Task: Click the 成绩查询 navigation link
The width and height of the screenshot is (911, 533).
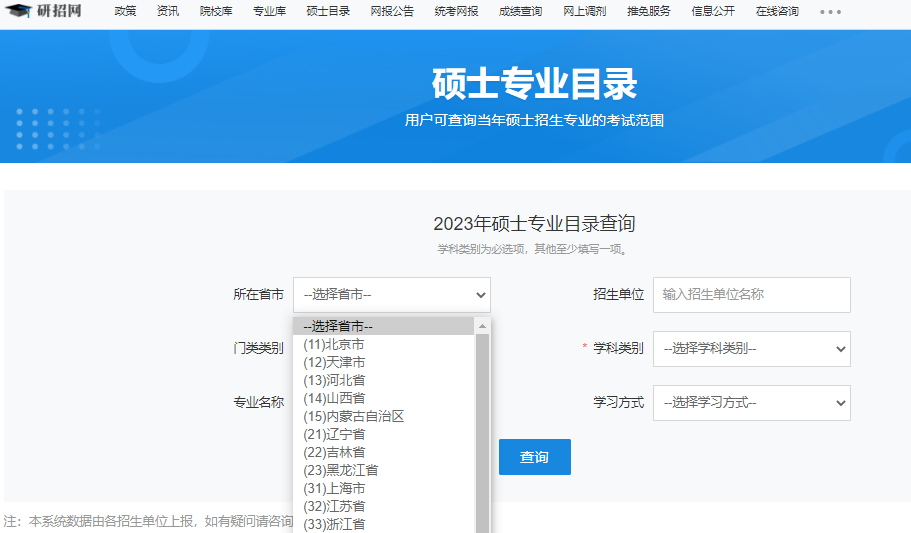Action: pos(520,12)
